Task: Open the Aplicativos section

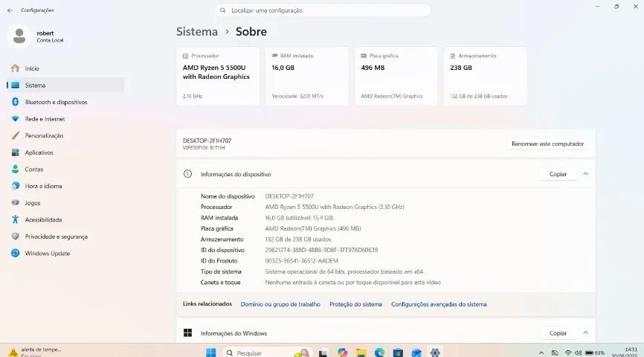Action: coord(65,152)
